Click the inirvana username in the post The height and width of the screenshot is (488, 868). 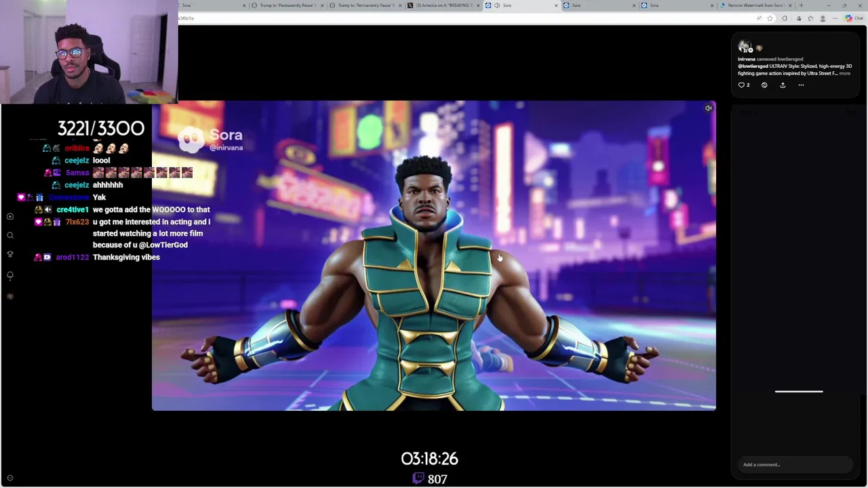click(747, 59)
